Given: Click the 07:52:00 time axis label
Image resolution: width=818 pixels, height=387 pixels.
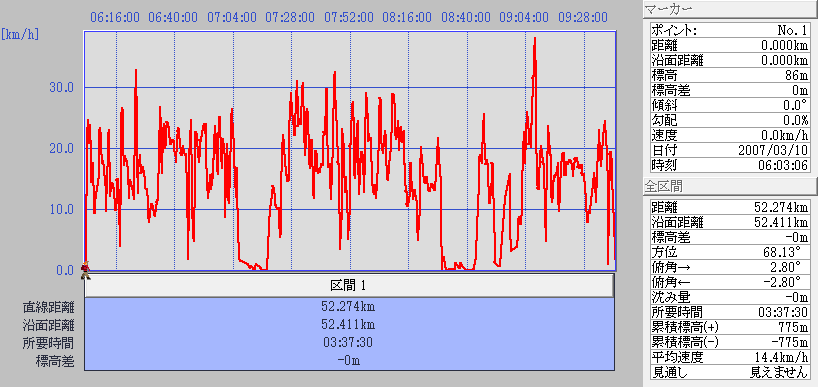Looking at the screenshot, I should [350, 17].
